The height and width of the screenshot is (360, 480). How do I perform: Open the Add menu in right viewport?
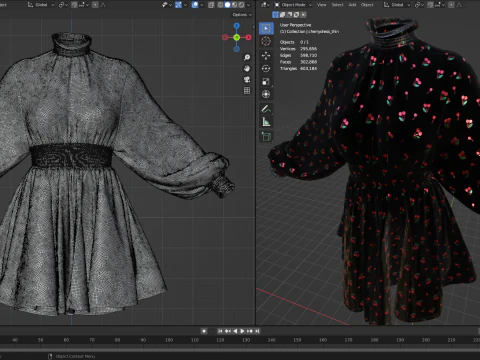(352, 5)
